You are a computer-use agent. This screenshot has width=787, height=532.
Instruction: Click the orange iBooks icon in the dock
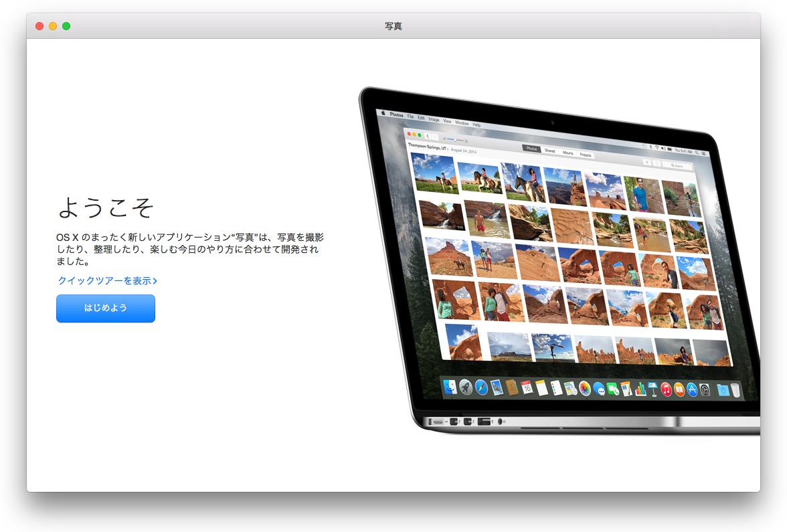point(679,389)
